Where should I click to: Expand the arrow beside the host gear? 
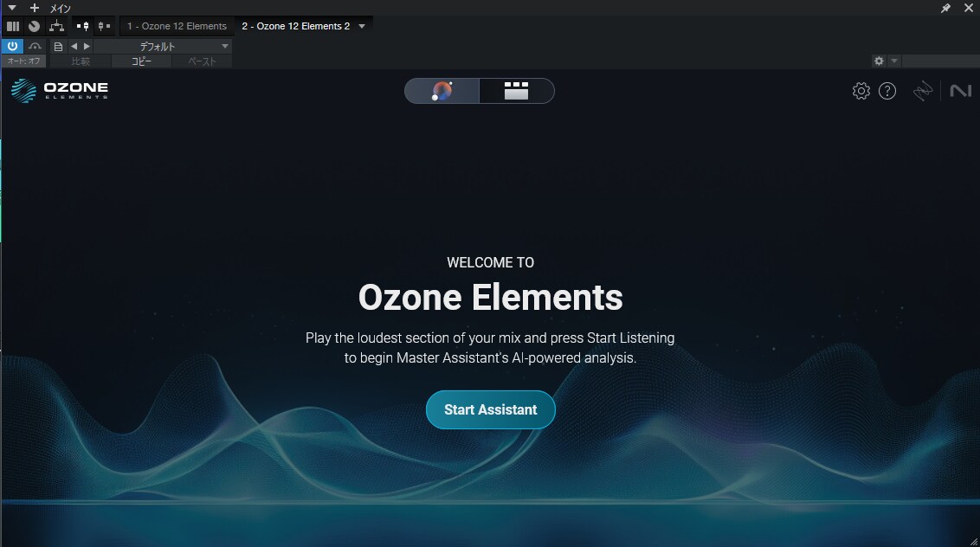(x=894, y=61)
